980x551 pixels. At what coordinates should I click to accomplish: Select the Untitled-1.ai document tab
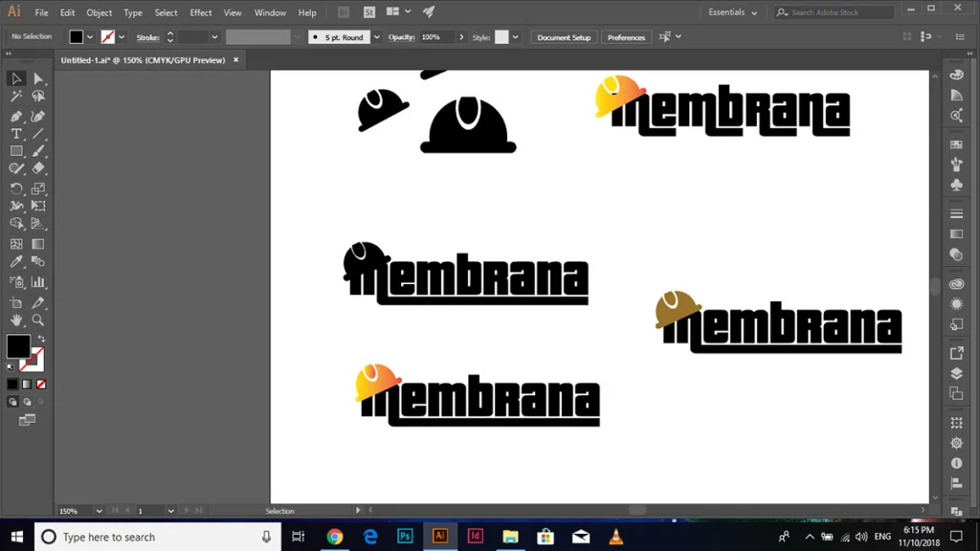143,60
